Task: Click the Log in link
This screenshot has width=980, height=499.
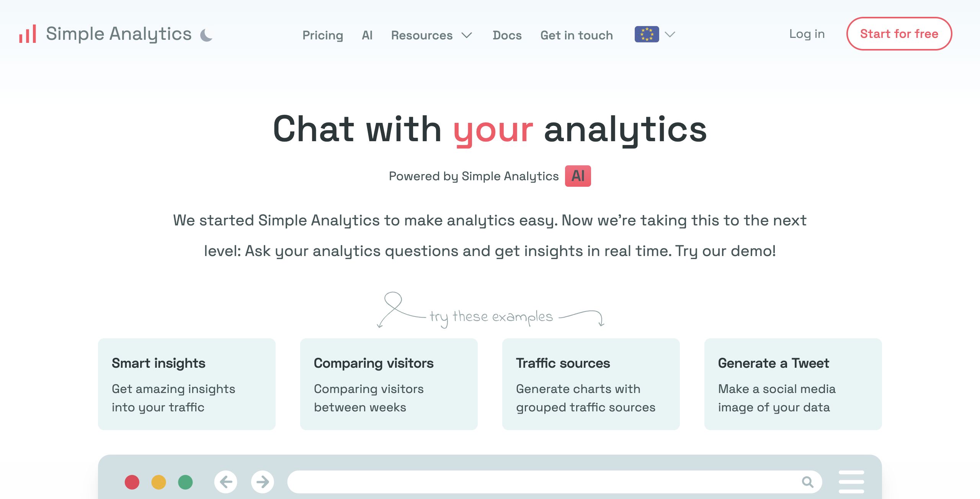Action: (x=807, y=34)
